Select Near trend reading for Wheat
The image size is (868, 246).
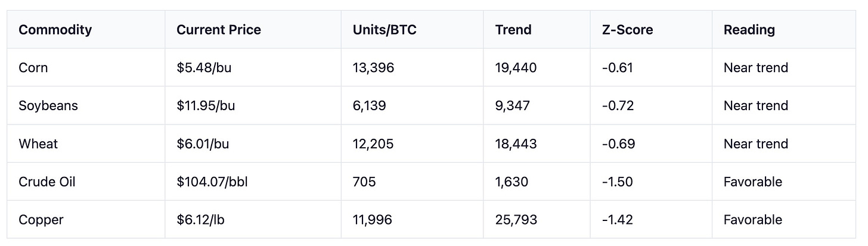pyautogui.click(x=756, y=144)
